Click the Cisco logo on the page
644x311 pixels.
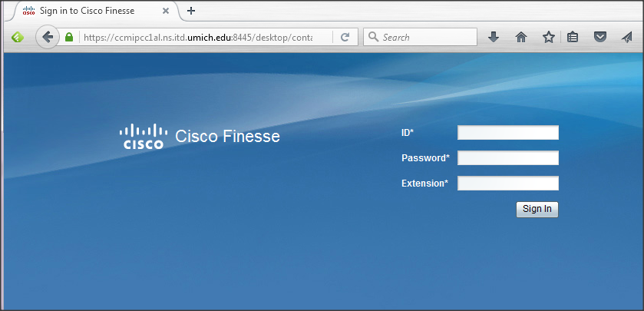144,136
